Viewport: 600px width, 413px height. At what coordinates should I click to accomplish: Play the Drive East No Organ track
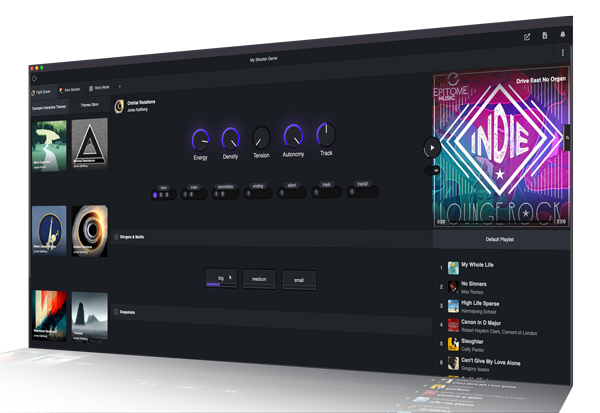tap(432, 148)
